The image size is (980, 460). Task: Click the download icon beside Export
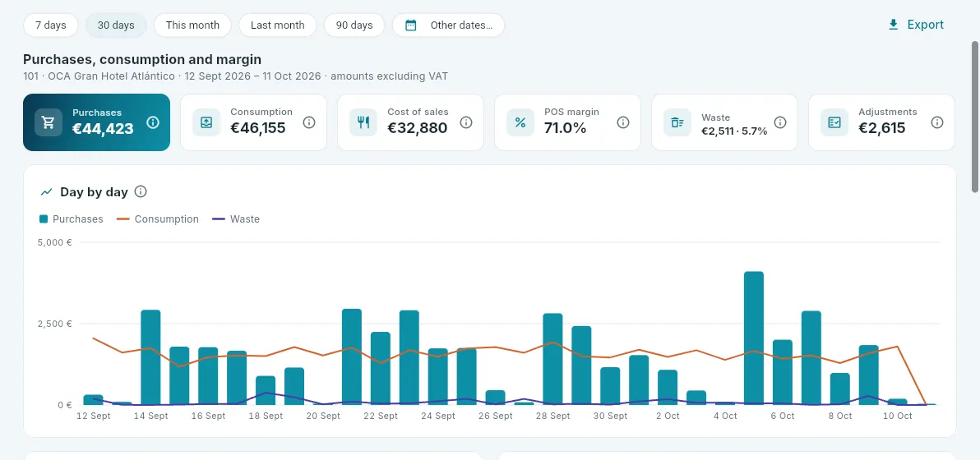893,25
